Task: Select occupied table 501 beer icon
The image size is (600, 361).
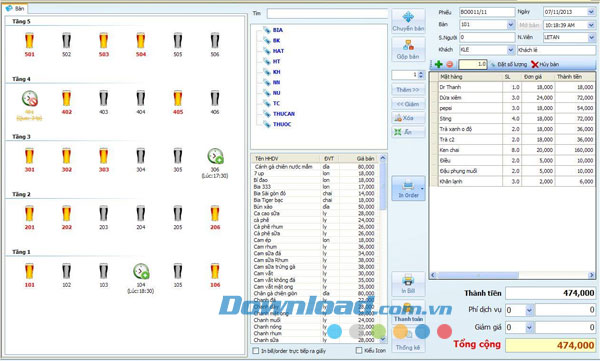Action: point(29,41)
